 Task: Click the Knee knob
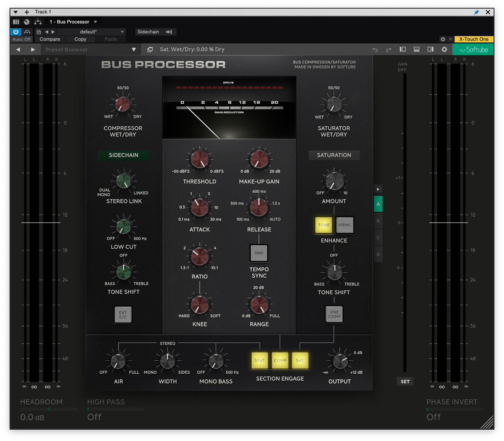tap(200, 304)
